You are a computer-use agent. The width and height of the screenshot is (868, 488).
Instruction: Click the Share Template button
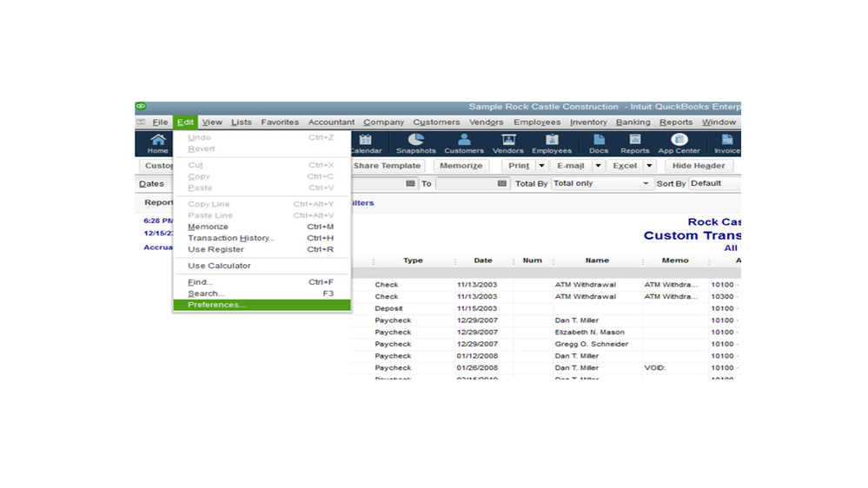[x=387, y=166]
